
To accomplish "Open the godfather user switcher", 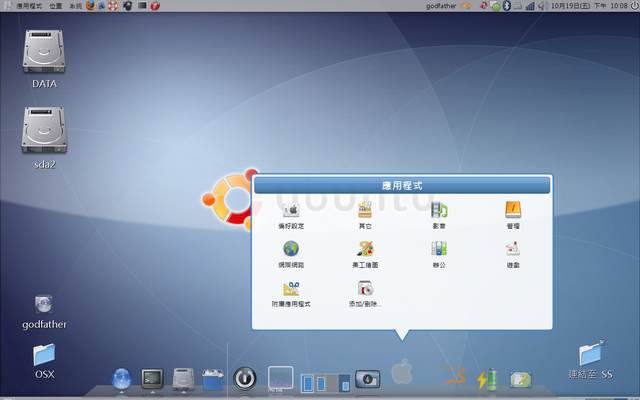I will pos(441,6).
